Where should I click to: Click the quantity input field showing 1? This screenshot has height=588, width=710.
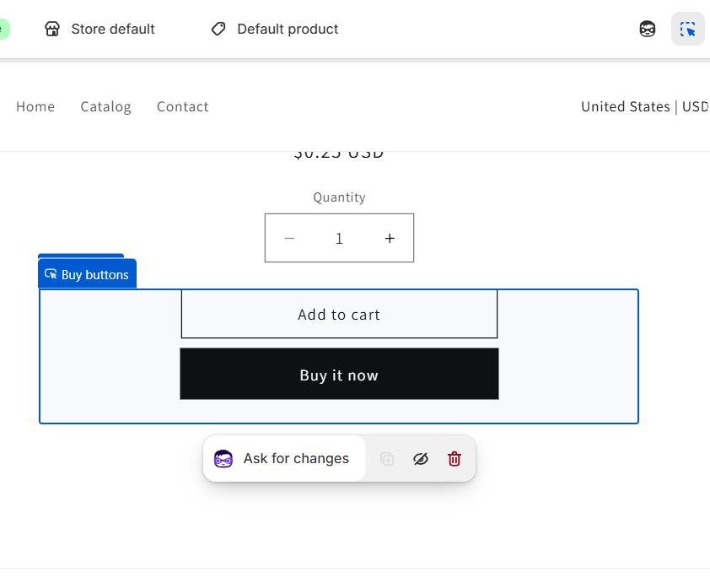click(339, 238)
